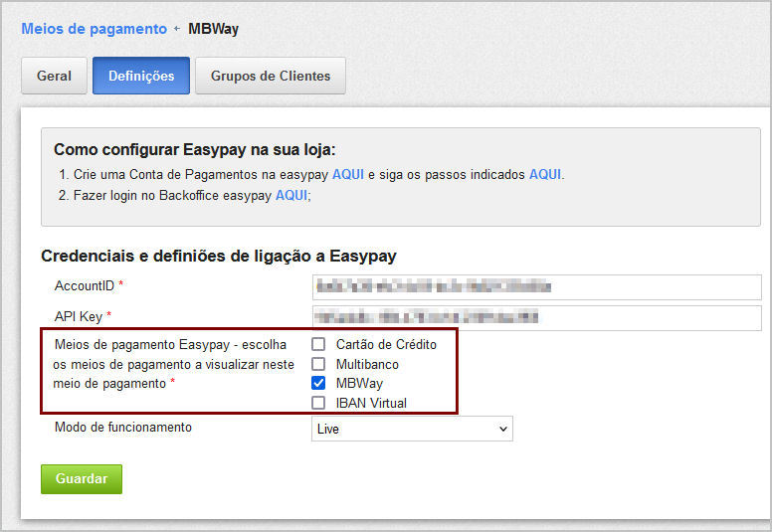The width and height of the screenshot is (772, 532).
Task: Click the 'Como configurar Easypay na sua loja:' heading
Action: tap(194, 149)
